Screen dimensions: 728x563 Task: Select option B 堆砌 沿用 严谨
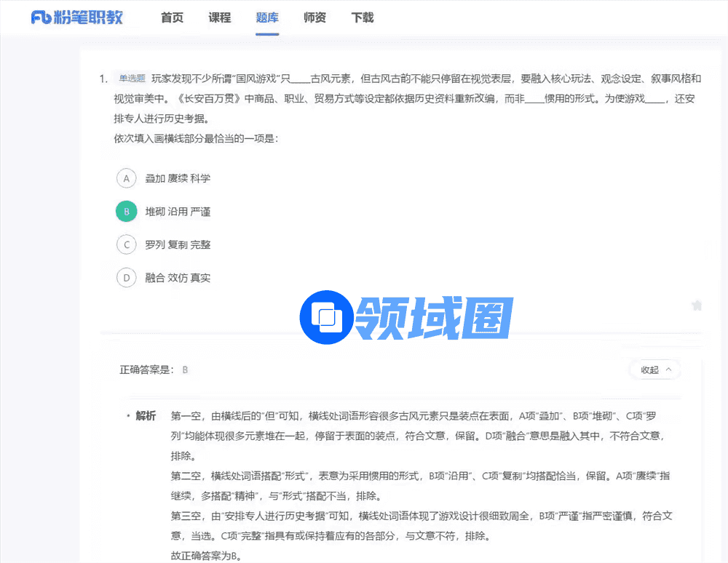[x=127, y=212]
